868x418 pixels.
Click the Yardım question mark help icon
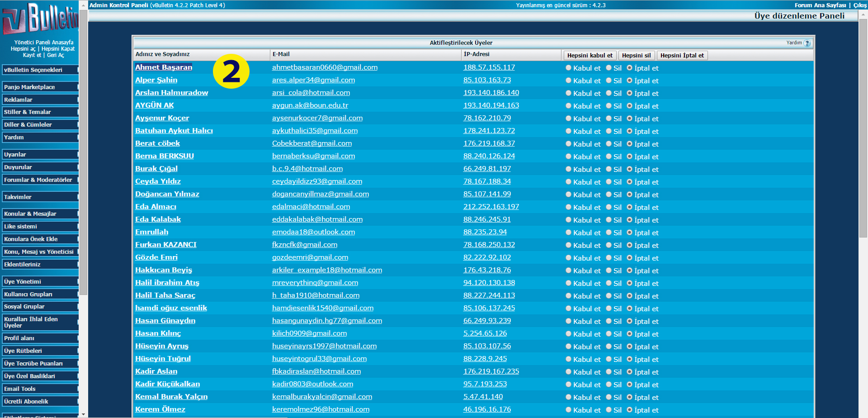click(x=807, y=43)
